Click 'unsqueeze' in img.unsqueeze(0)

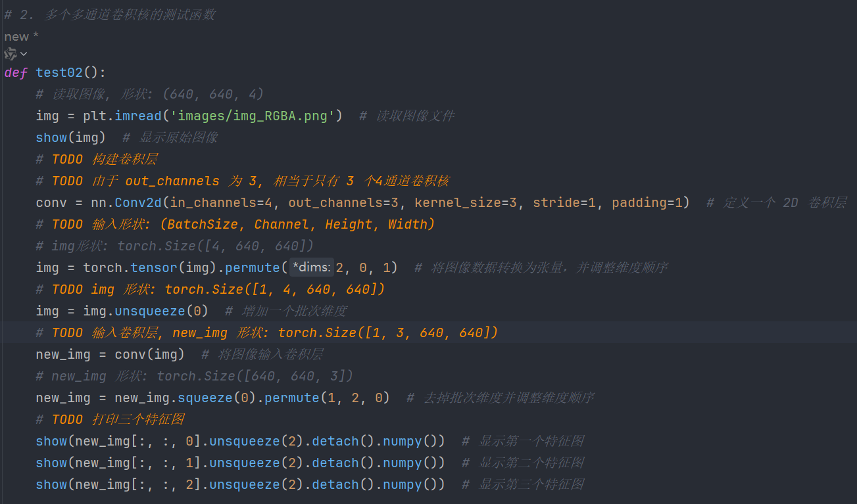150,311
